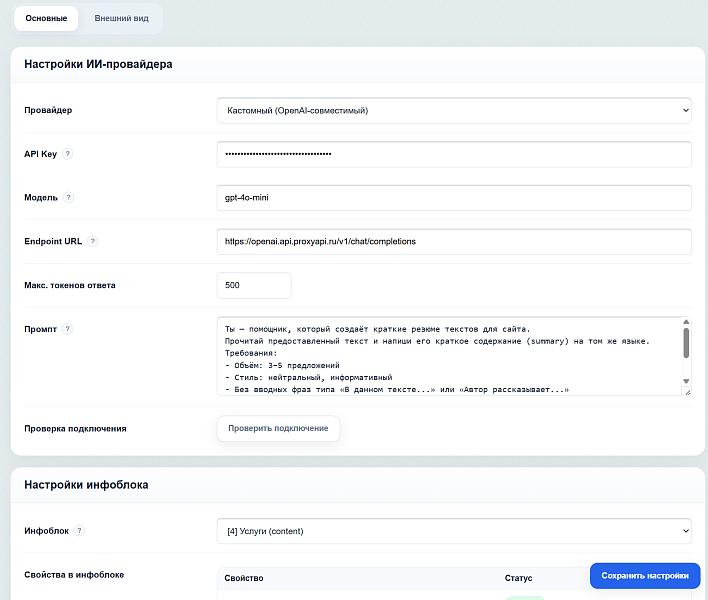The height and width of the screenshot is (600, 708).
Task: Click the prompt scrollbar down arrow
Action: coord(686,381)
